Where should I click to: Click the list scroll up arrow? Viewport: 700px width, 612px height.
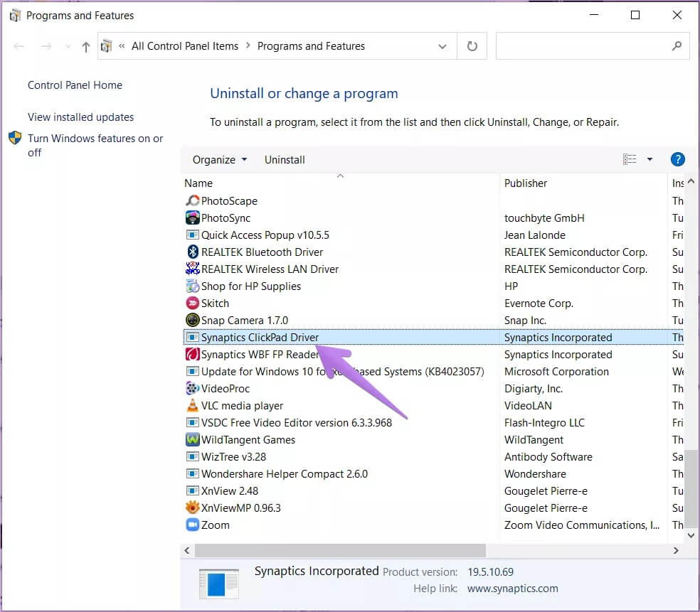pyautogui.click(x=691, y=181)
